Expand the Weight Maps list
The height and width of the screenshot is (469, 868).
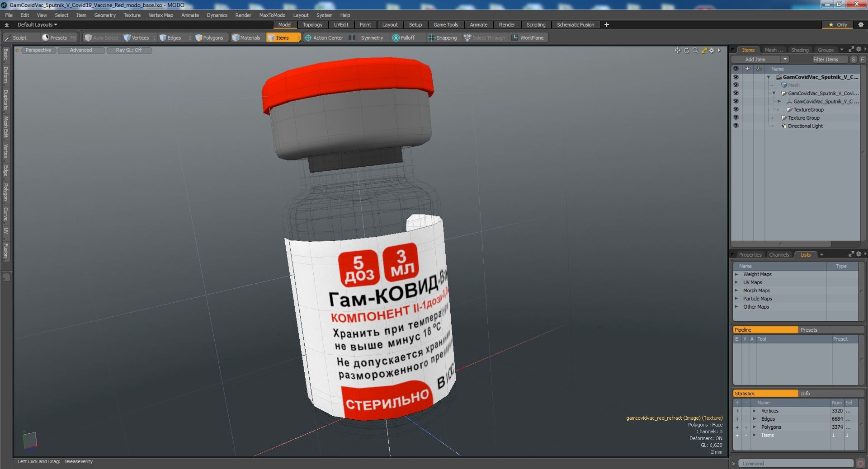click(x=736, y=274)
